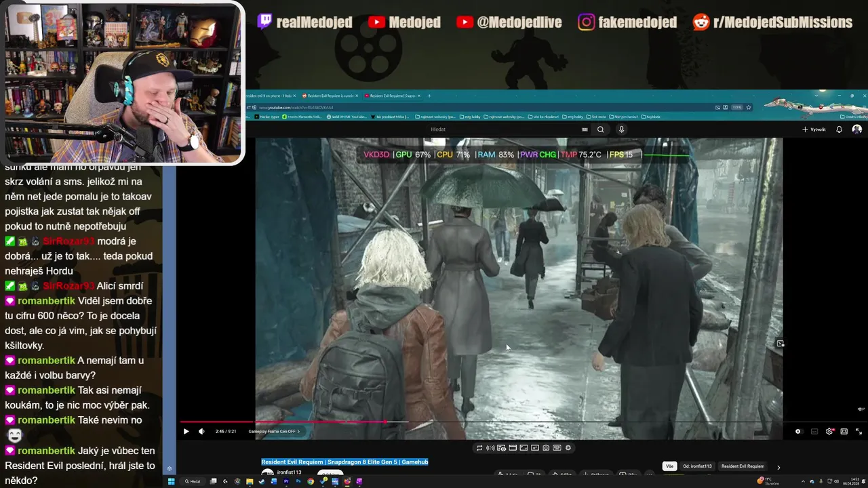Start voice search with the microphone

pyautogui.click(x=621, y=129)
